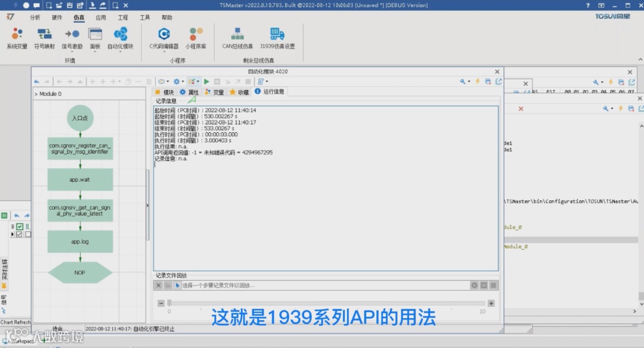The image size is (644, 348).
Task: Click the record circle icon in title bar
Action: [x=26, y=5]
